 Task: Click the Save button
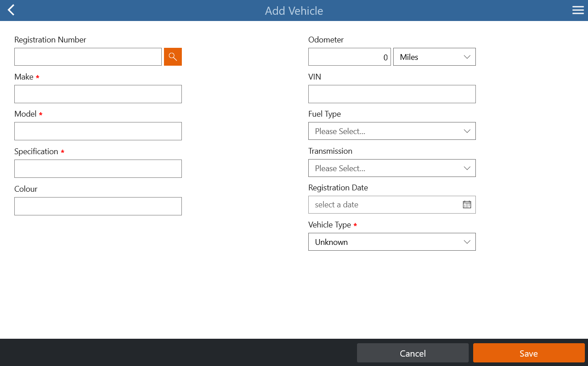click(529, 353)
